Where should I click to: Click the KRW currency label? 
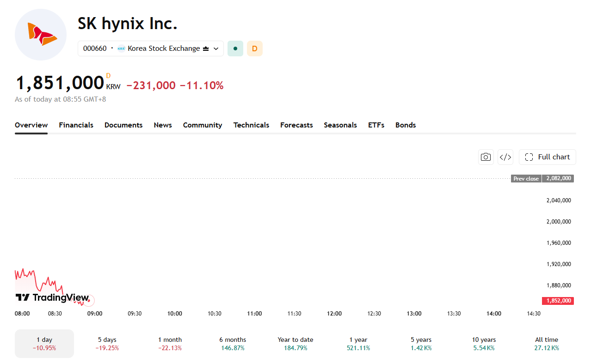pos(113,87)
